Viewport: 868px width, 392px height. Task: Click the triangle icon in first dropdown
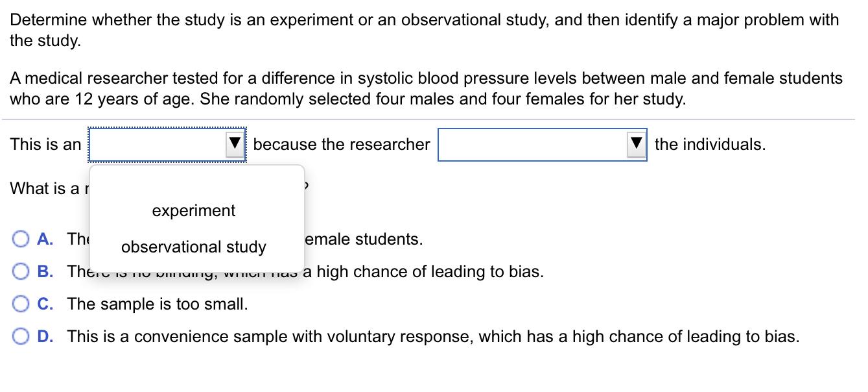[x=235, y=144]
